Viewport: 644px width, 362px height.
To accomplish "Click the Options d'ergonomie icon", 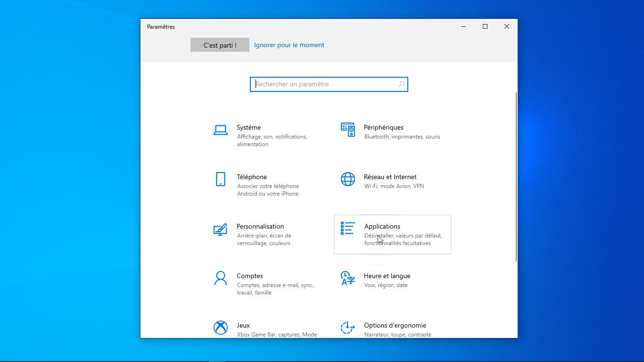I will [x=347, y=327].
